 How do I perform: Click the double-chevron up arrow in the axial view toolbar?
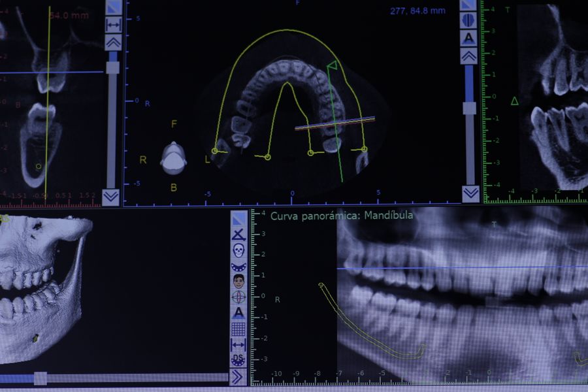[x=113, y=42]
